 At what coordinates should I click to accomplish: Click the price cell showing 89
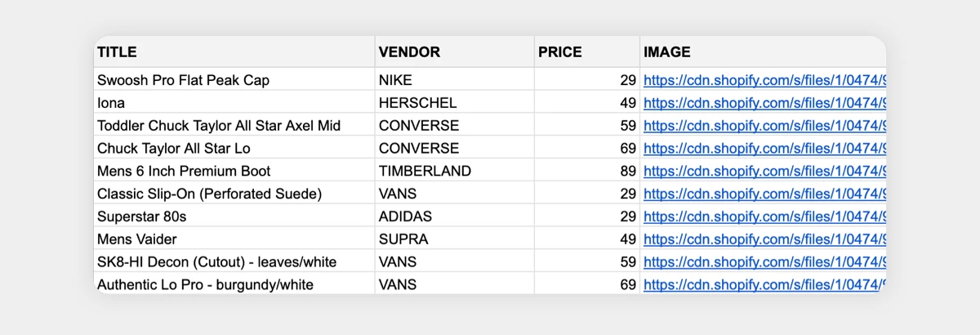(587, 171)
